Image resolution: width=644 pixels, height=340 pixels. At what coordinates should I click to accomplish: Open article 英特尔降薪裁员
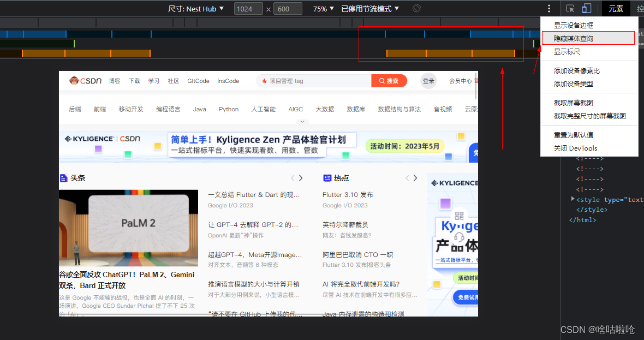pyautogui.click(x=345, y=225)
